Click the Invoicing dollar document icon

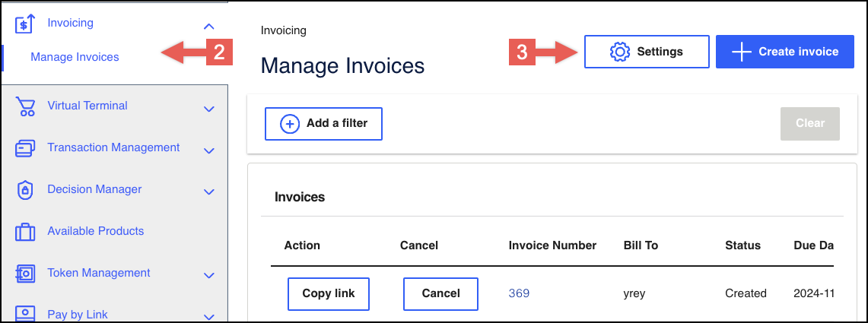point(25,24)
